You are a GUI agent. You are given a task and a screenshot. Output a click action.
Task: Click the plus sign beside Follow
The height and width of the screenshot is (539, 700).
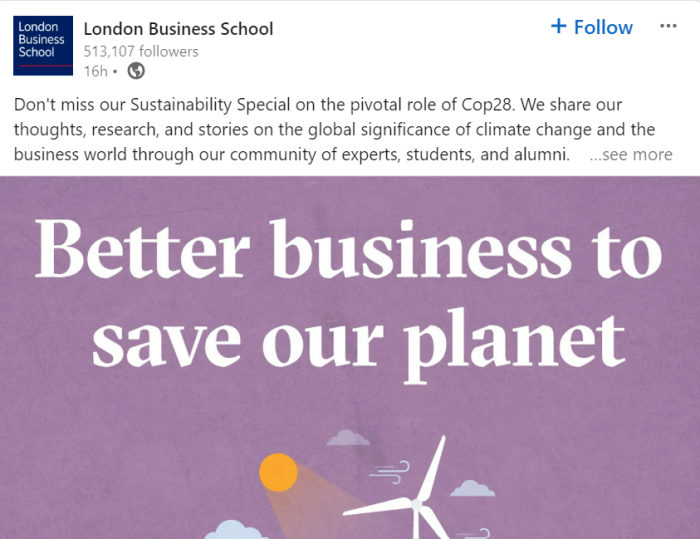pos(559,27)
